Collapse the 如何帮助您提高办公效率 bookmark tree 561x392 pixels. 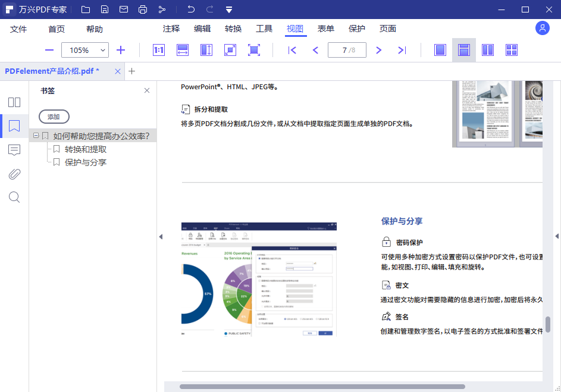[x=36, y=135]
